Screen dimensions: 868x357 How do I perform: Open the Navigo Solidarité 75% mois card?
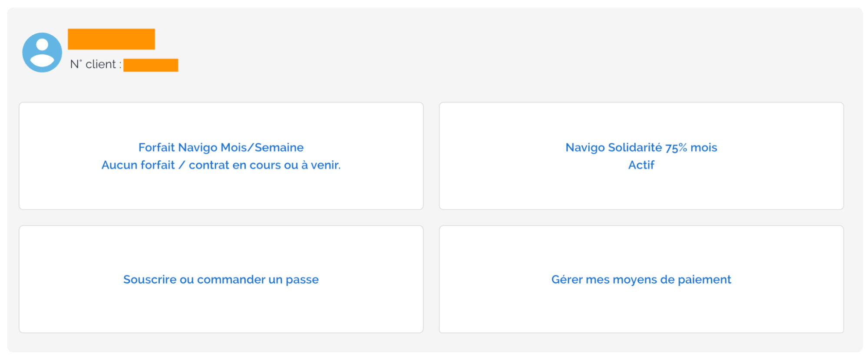click(641, 156)
